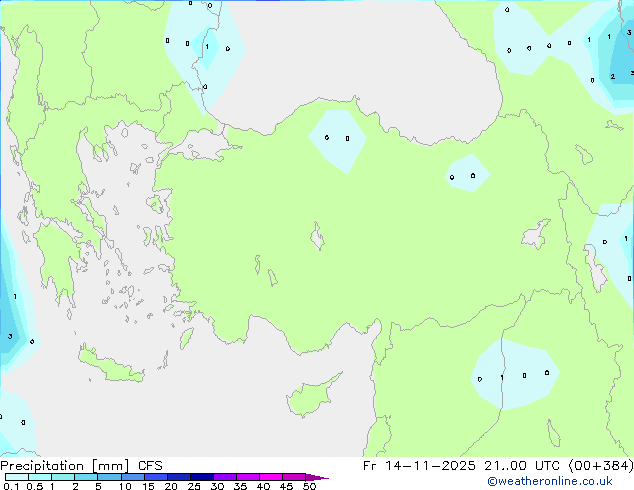Viewport: 634px width, 490px height.
Task: Click the legend label '25'
Action: click(194, 486)
